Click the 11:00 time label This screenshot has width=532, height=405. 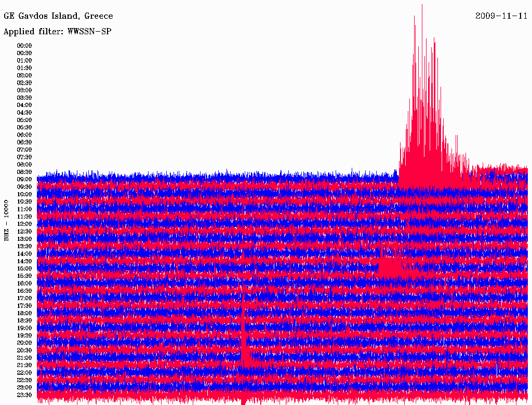[24, 209]
